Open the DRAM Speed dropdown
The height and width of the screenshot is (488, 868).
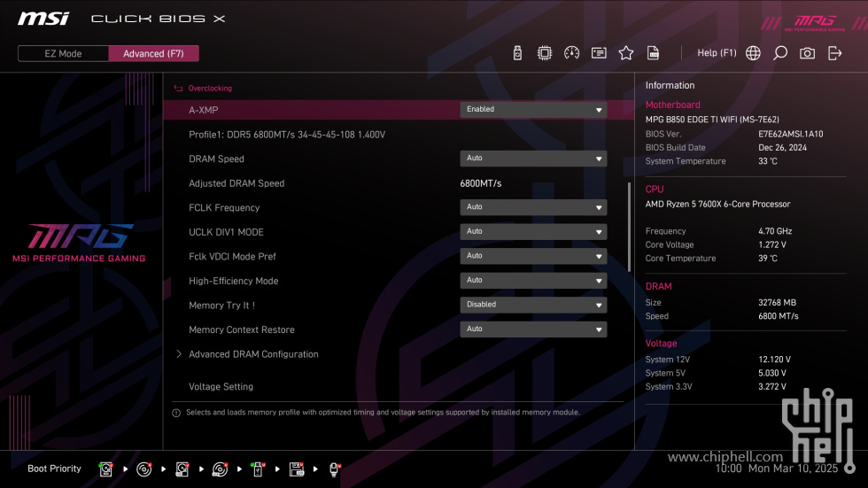click(533, 159)
